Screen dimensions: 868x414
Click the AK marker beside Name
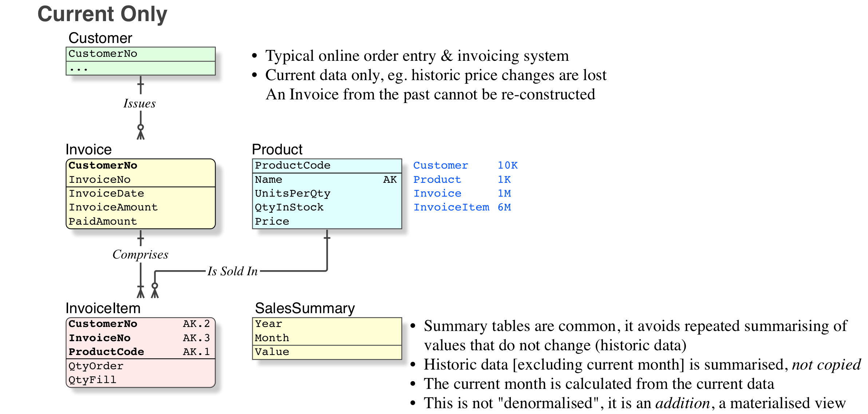click(x=390, y=180)
